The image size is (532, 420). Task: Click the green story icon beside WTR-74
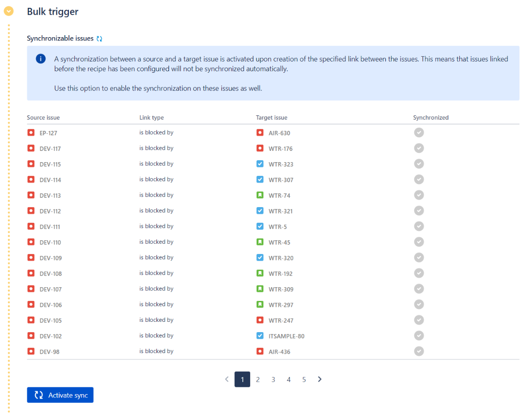pyautogui.click(x=260, y=195)
